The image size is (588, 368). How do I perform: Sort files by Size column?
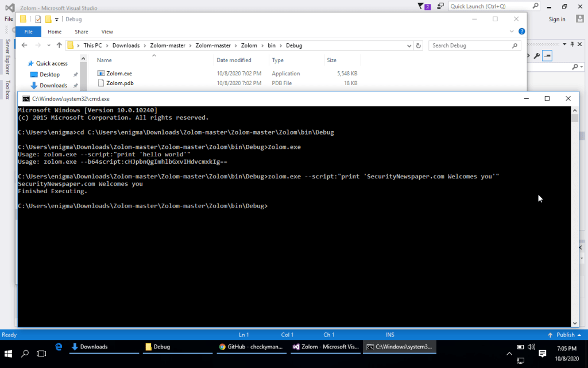pyautogui.click(x=331, y=60)
